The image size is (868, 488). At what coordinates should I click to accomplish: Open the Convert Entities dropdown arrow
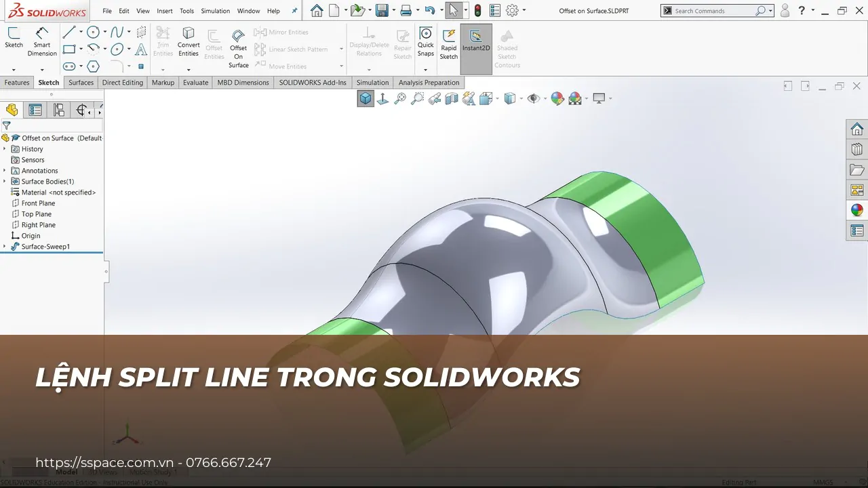[x=189, y=69]
